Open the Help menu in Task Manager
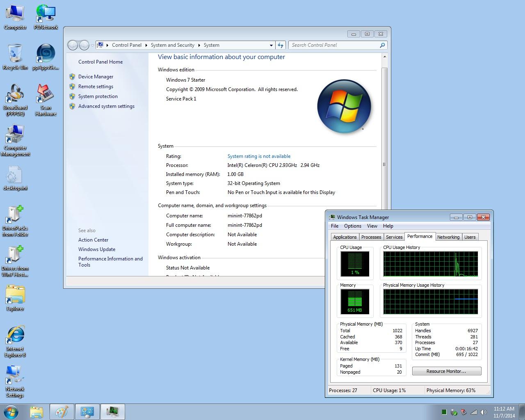 pyautogui.click(x=388, y=226)
